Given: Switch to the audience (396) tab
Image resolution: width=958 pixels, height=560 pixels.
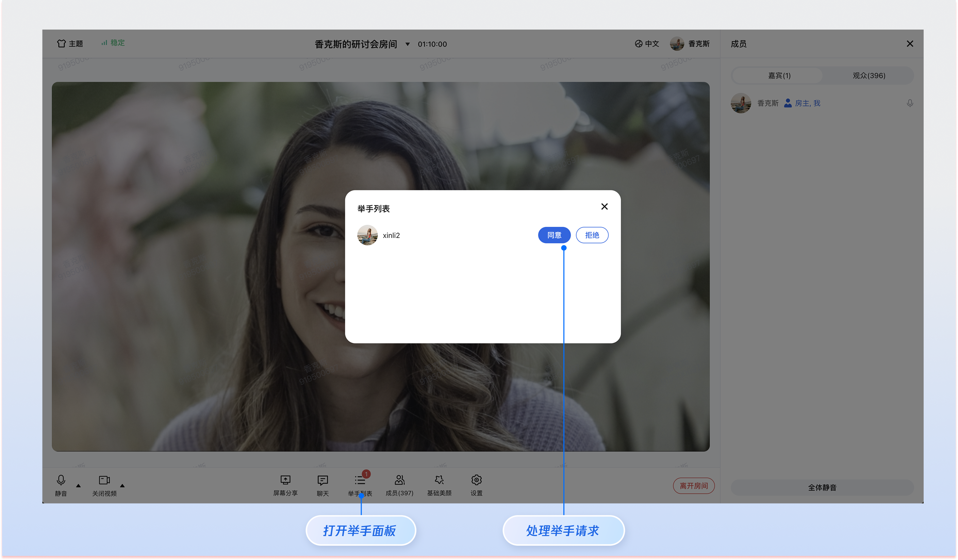Looking at the screenshot, I should (x=869, y=75).
